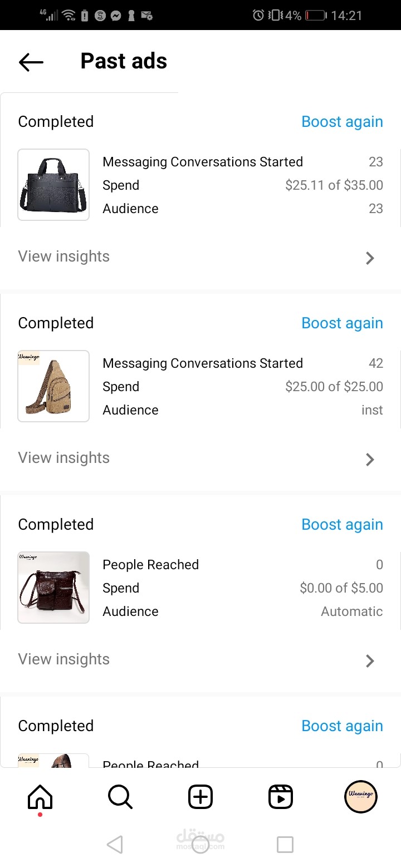Open the Home feed tab
Screen dimensions: 401x868
pos(40,797)
